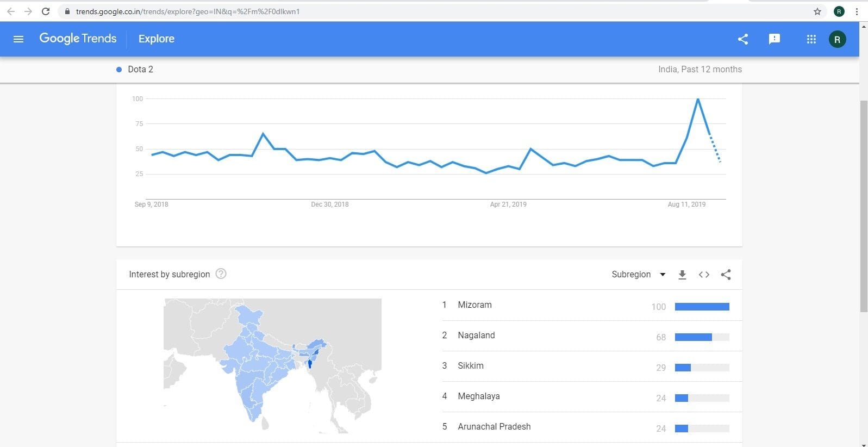Select Mizoram in the subregion list
Screen dimensions: 868x447
click(x=474, y=305)
